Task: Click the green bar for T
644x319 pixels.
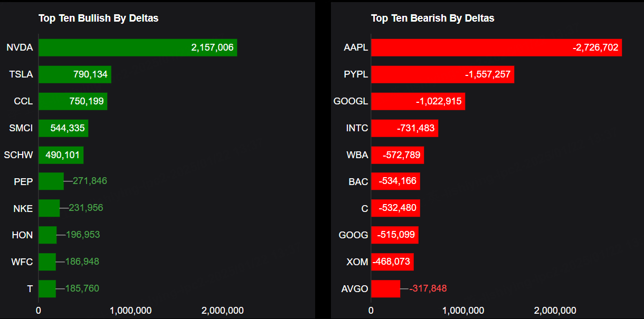Action: [x=47, y=288]
